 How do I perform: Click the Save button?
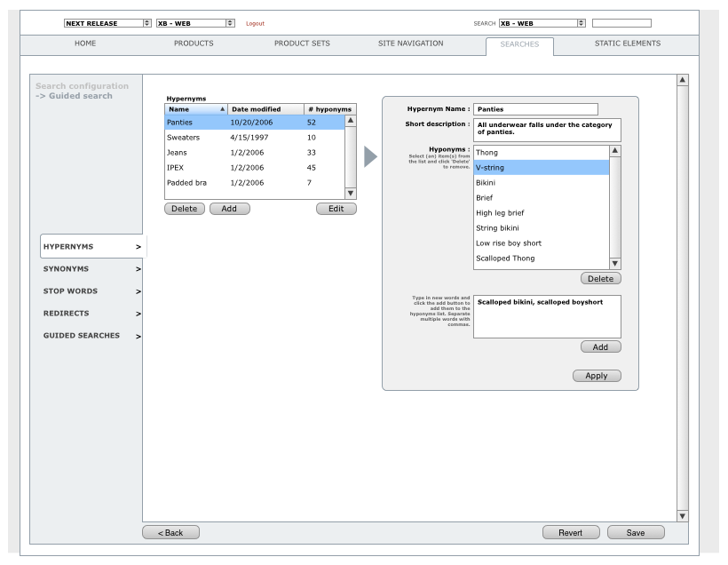tap(635, 533)
